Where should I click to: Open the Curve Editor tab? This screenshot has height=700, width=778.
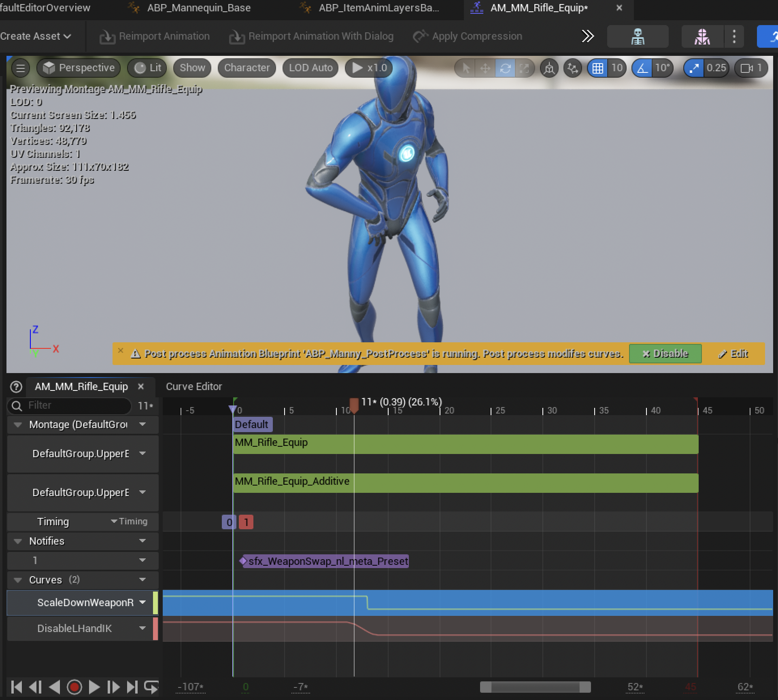pos(194,386)
